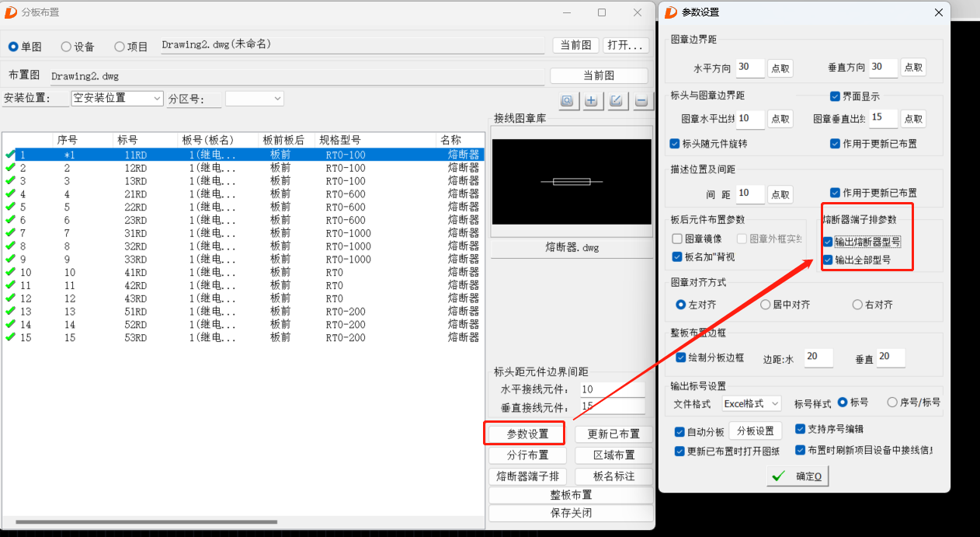This screenshot has height=537, width=980.
Task: Click green checkmark icon of row 7
Action: click(x=10, y=233)
